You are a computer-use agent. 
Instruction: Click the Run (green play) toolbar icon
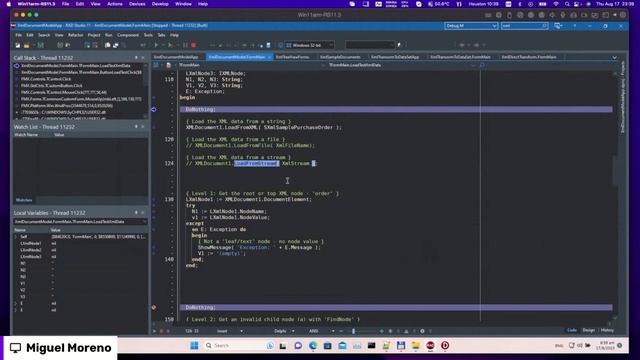pyautogui.click(x=156, y=45)
